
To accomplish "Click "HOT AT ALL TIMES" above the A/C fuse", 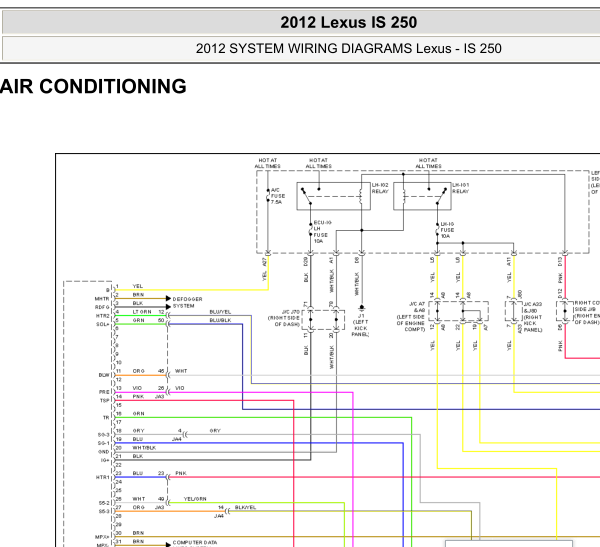I will pyautogui.click(x=267, y=163).
